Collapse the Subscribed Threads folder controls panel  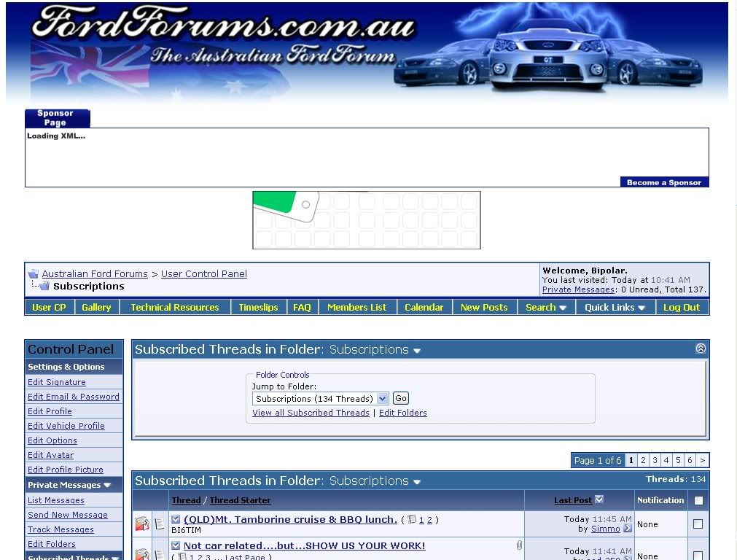click(701, 349)
